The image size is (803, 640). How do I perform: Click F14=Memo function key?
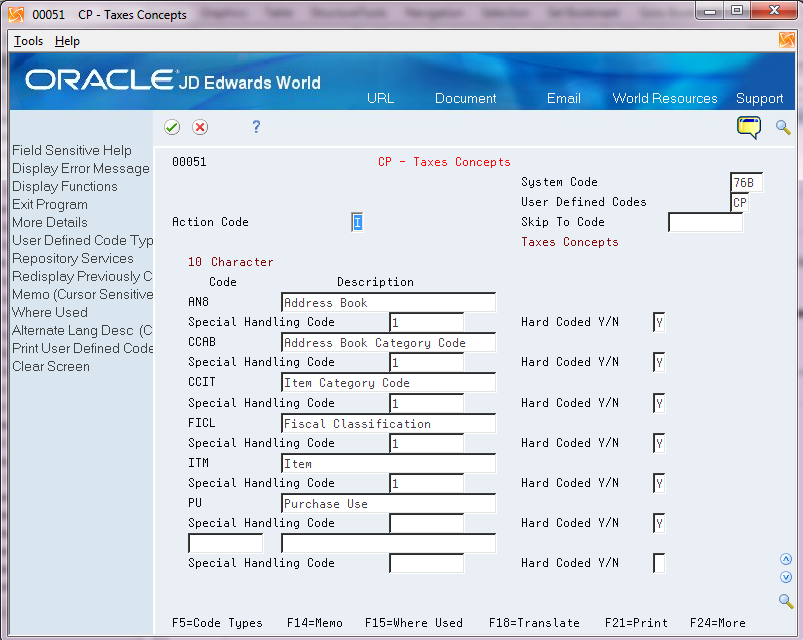[314, 623]
